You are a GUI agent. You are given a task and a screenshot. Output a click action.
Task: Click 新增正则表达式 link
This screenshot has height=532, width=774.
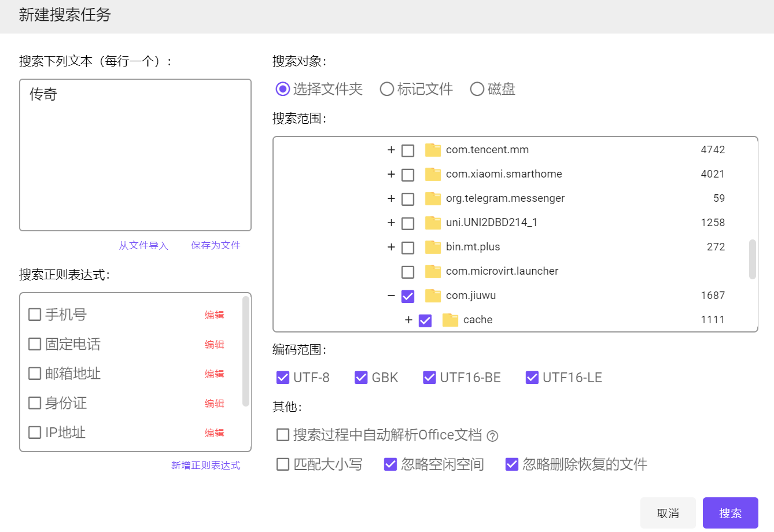click(x=205, y=465)
